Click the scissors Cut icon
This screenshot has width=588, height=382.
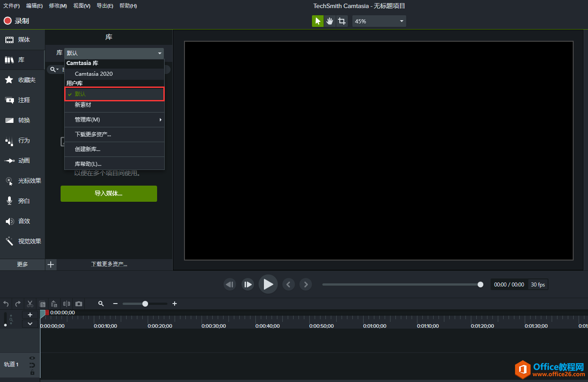(30, 304)
